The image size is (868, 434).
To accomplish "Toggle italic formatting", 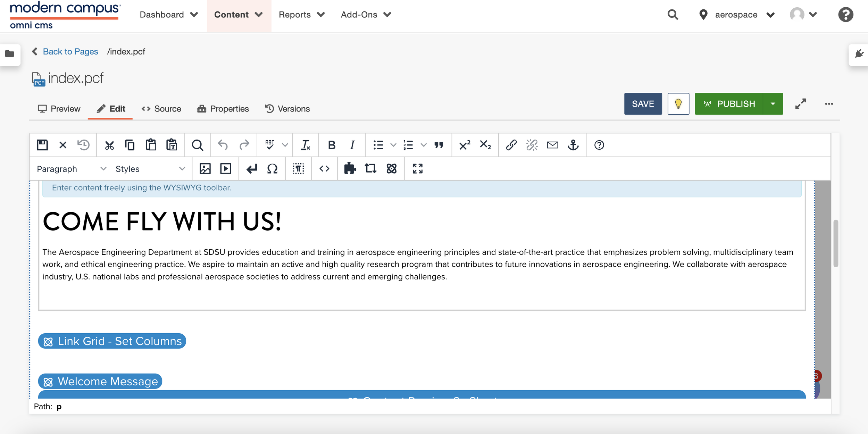I will [352, 145].
